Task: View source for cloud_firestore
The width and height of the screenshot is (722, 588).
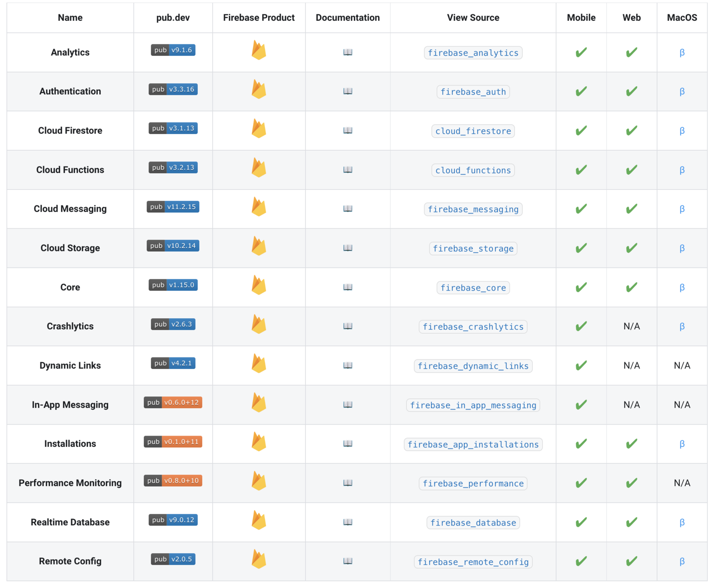Action: coord(473,131)
